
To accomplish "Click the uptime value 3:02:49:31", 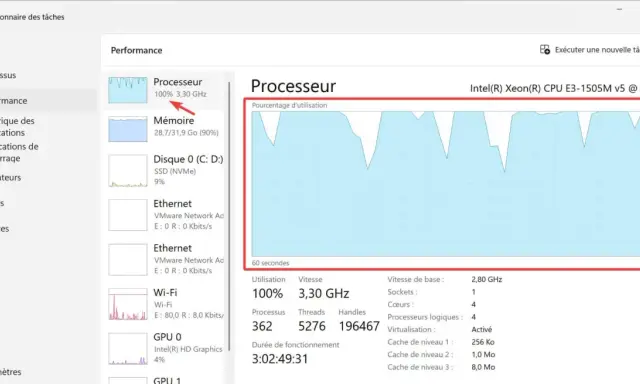I will pos(280,359).
